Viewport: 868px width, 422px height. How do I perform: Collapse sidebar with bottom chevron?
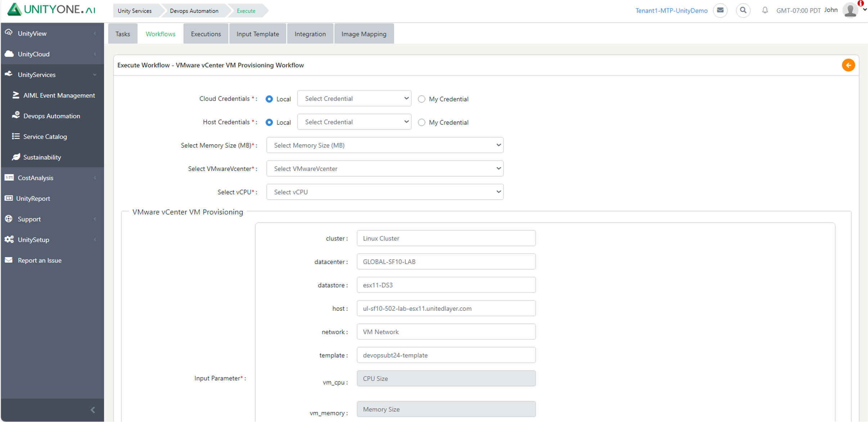[93, 410]
